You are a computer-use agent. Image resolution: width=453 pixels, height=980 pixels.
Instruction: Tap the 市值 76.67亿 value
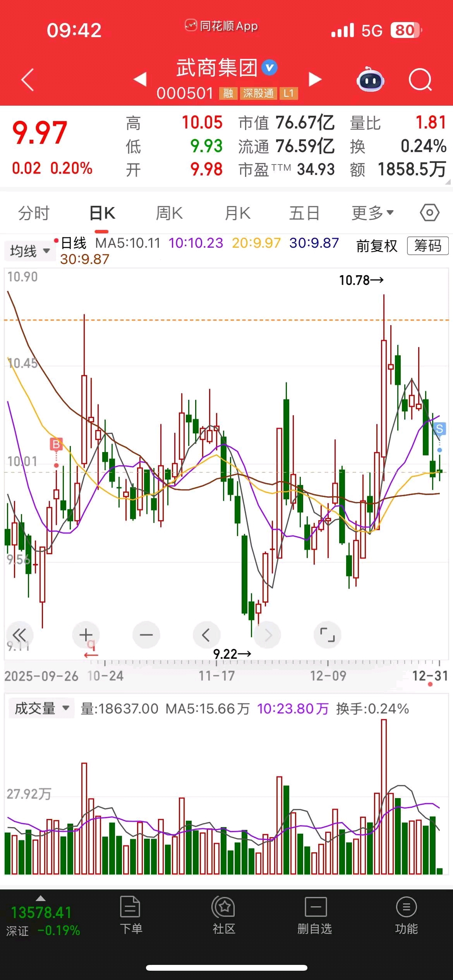click(287, 123)
